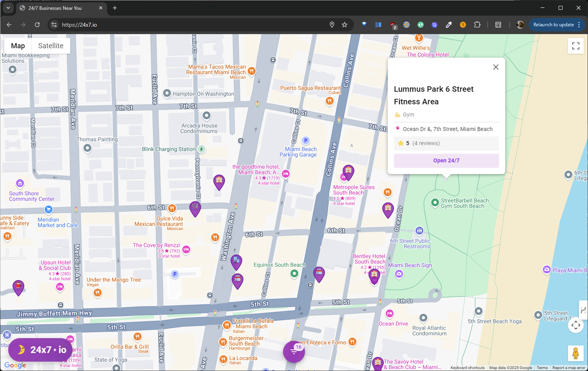Click the address bar URL 24x7.io
This screenshot has height=371, width=588.
tap(80, 25)
